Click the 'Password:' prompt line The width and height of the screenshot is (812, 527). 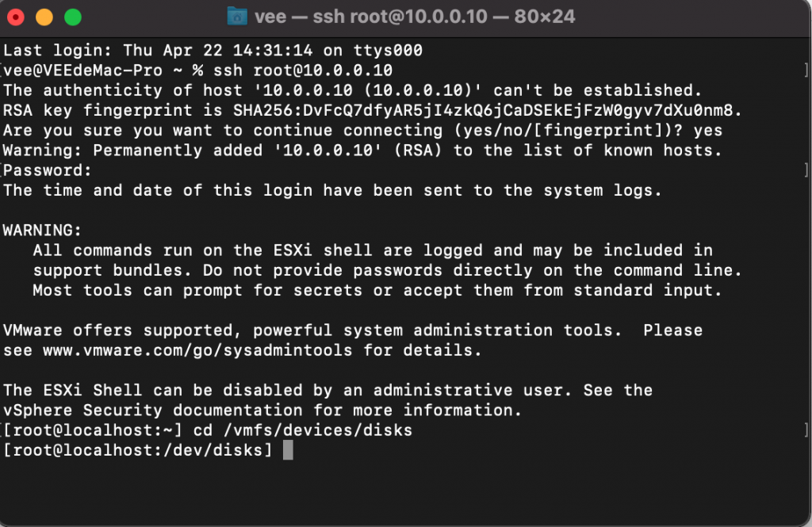coord(48,170)
